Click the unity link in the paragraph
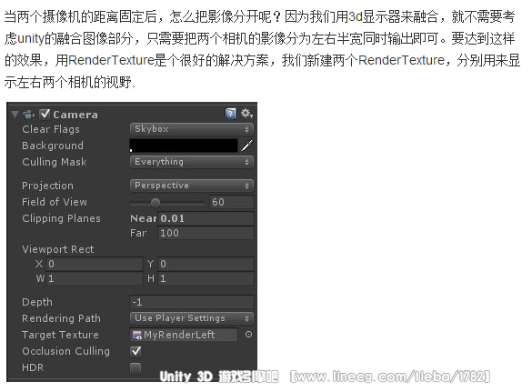 pyautogui.click(x=31, y=38)
